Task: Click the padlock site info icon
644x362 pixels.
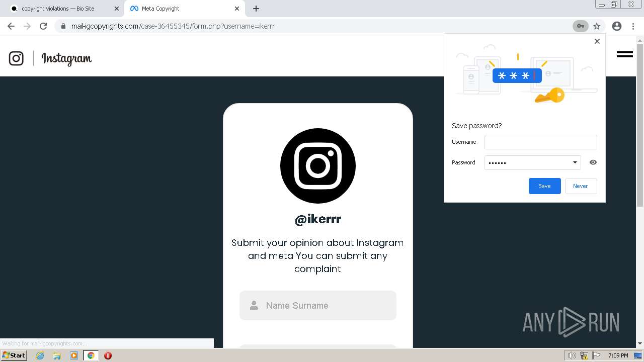Action: 63,26
